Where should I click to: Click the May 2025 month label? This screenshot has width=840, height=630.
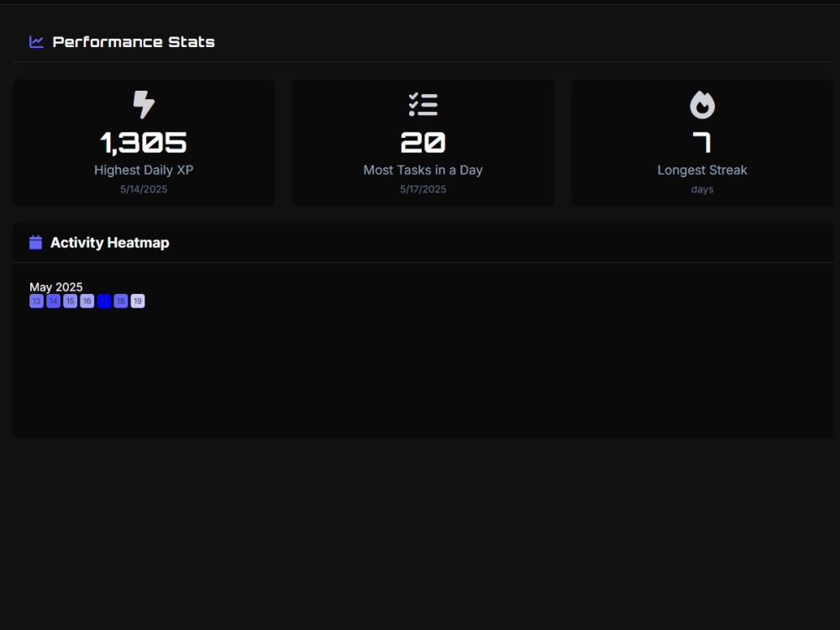(56, 286)
